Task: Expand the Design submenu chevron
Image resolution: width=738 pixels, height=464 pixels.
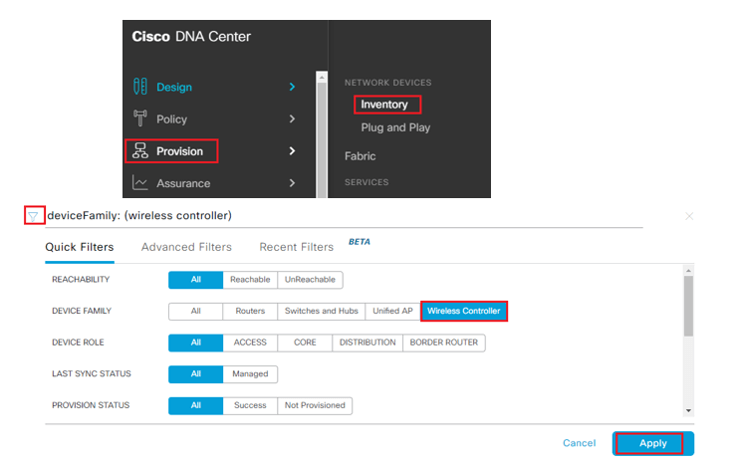Action: pos(292,87)
